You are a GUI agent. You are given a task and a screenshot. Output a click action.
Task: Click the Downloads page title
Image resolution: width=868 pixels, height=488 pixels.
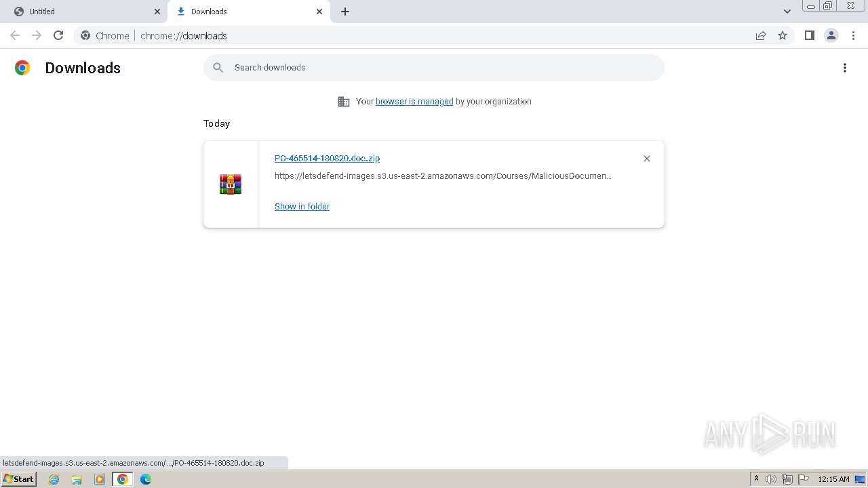point(83,68)
